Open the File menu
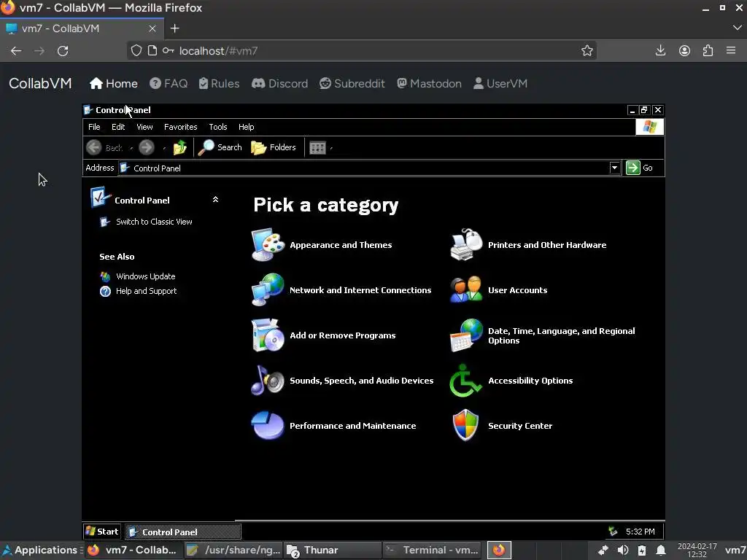747x560 pixels. (x=94, y=127)
